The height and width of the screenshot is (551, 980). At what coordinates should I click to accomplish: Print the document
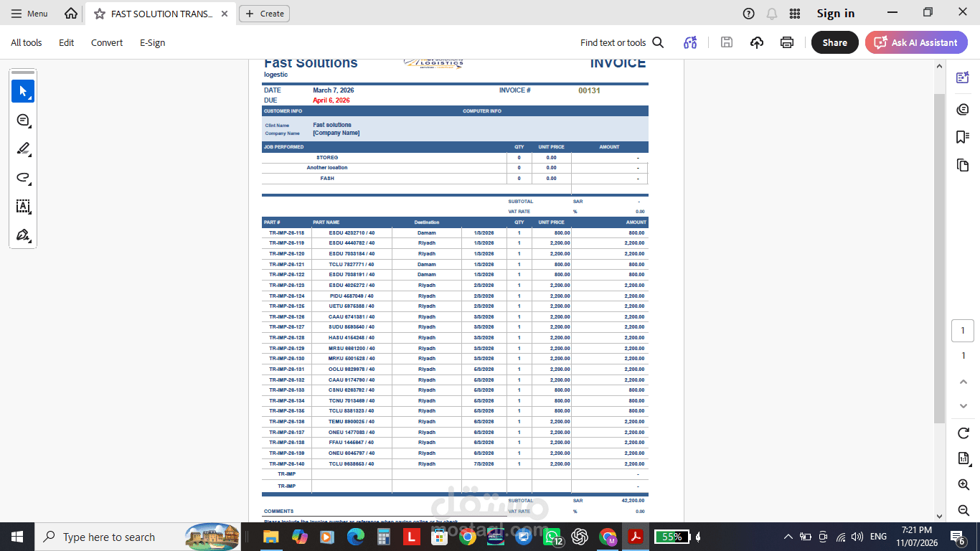787,42
